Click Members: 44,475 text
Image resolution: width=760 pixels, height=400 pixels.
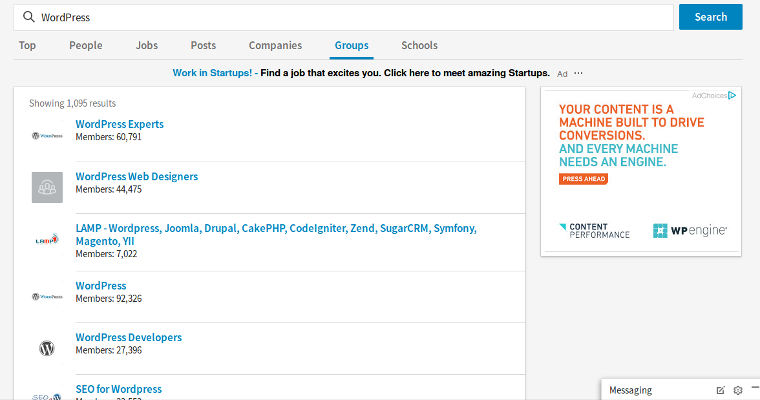(x=109, y=190)
